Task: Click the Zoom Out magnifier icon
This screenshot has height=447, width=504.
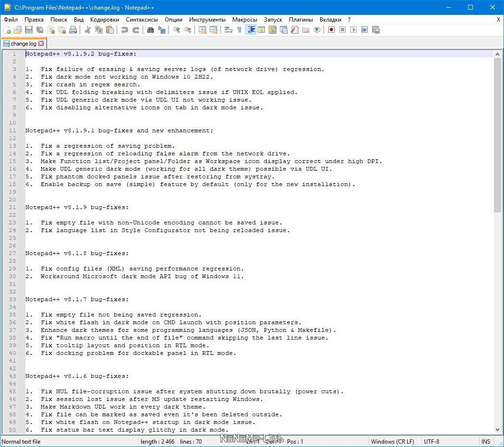Action: click(x=187, y=30)
